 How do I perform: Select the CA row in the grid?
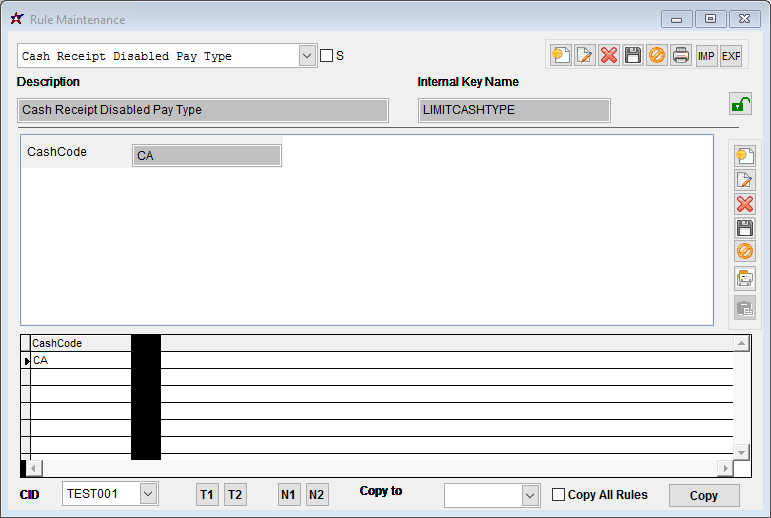80,360
